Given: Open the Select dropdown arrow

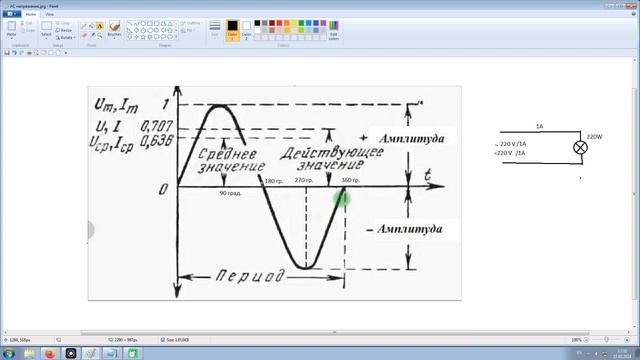Looking at the screenshot, I should coord(46,38).
